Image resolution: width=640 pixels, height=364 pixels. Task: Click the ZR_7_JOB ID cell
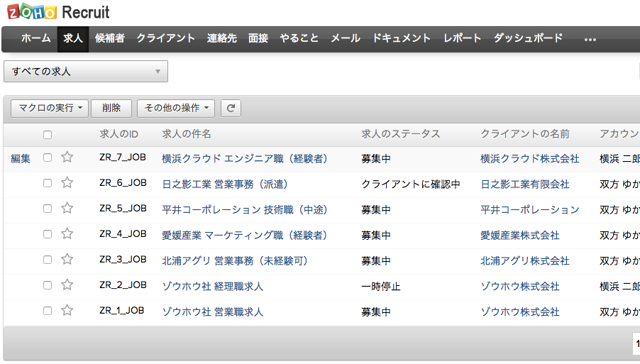coord(123,158)
